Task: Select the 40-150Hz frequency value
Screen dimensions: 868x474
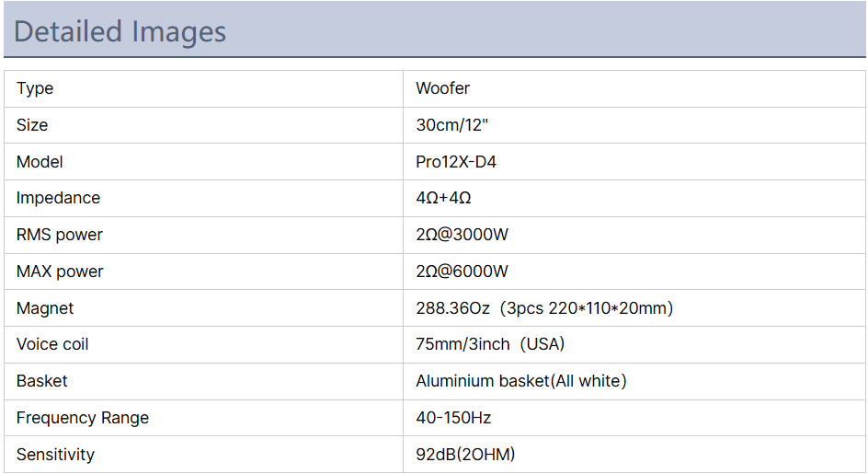Action: click(453, 418)
